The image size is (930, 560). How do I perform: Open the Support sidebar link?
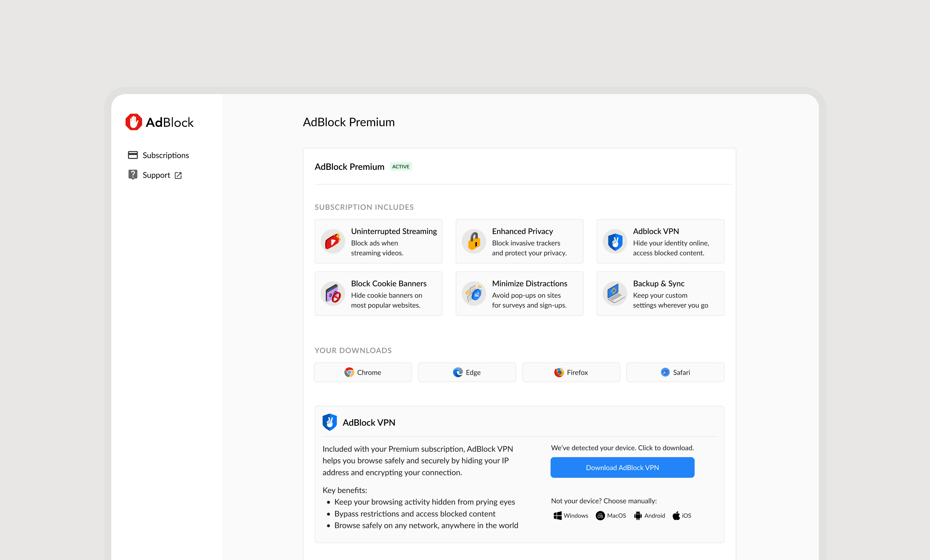click(x=156, y=175)
